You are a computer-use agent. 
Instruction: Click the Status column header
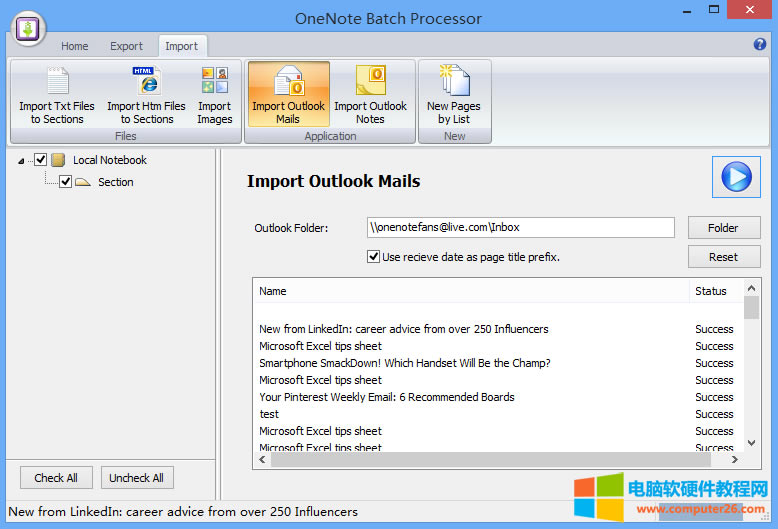pos(716,291)
